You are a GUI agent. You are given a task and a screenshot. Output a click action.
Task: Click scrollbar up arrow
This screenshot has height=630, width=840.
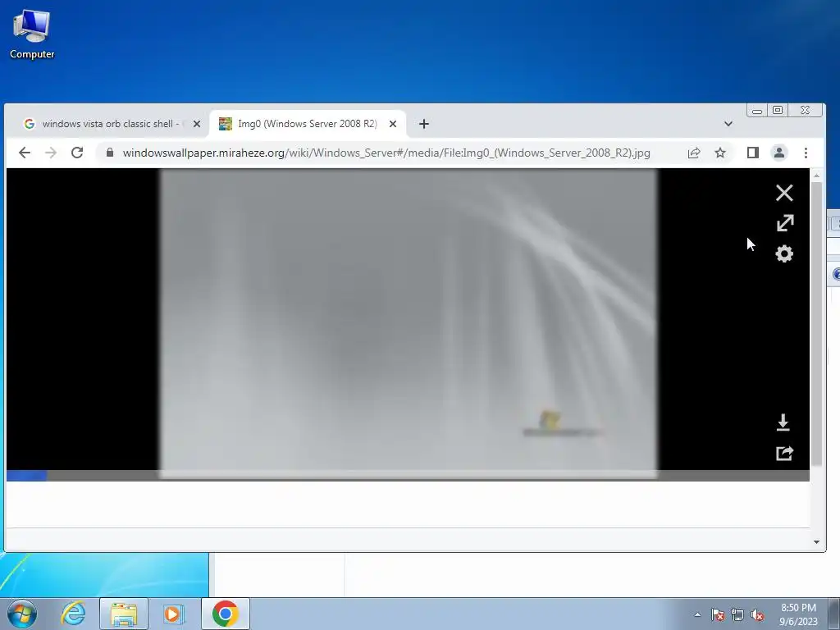(816, 176)
